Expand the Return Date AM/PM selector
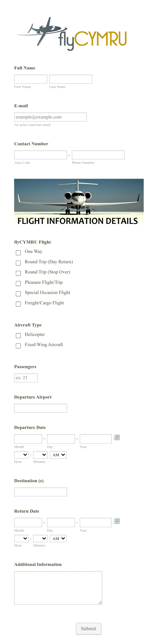158x644 pixels. pos(58,538)
